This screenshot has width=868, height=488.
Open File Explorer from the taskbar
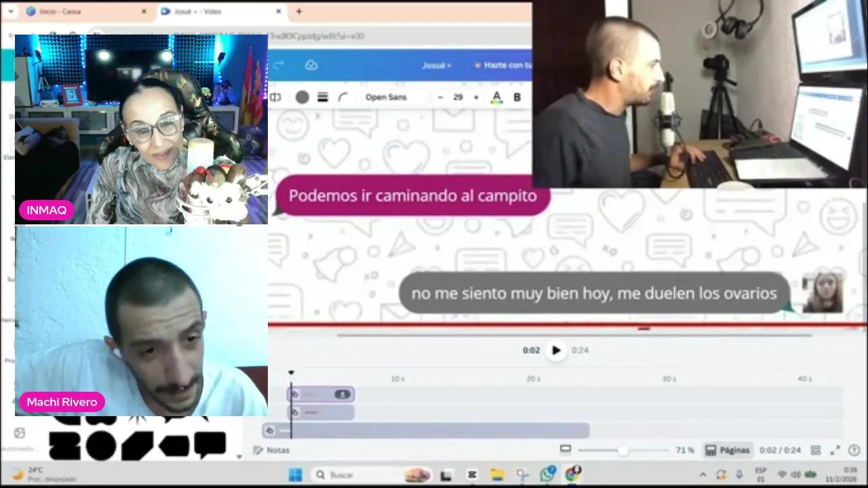pyautogui.click(x=497, y=475)
